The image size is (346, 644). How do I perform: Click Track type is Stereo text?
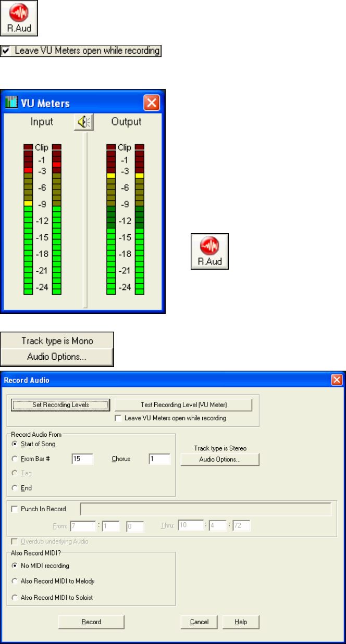pos(220,448)
